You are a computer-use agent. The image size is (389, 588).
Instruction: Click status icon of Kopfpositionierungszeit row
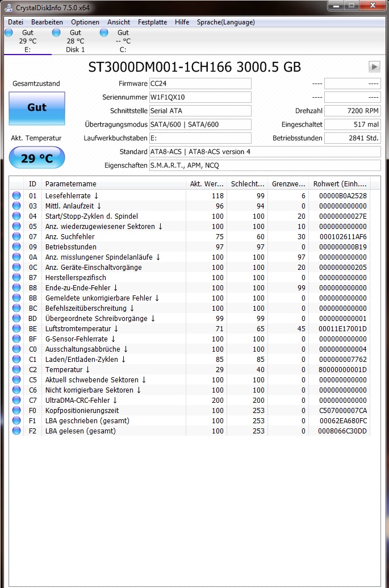point(16,410)
